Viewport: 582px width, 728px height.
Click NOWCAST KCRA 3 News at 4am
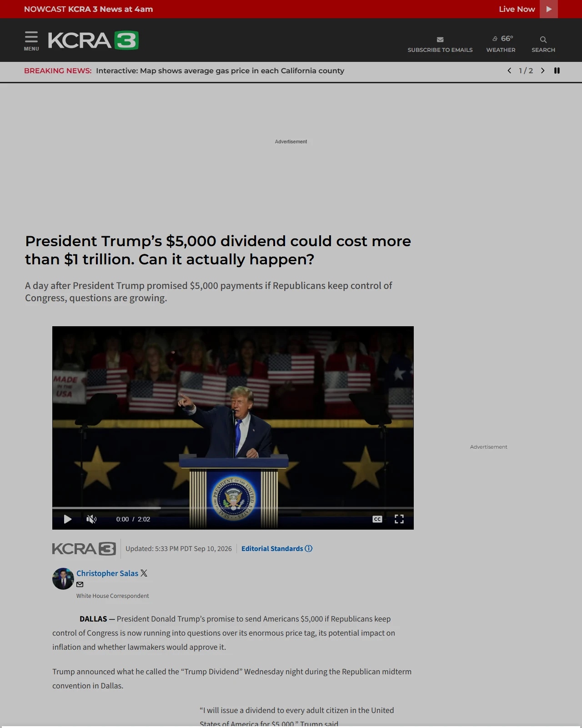(x=89, y=9)
